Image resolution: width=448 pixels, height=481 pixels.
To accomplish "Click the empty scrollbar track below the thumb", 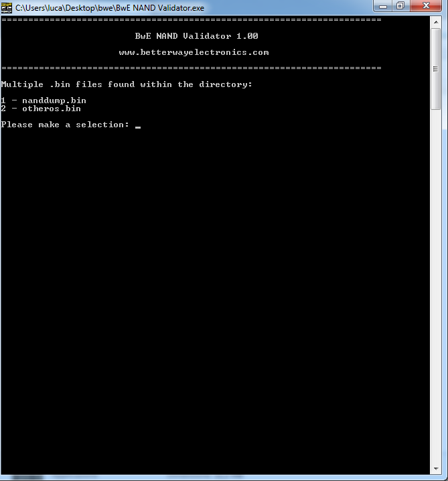I will 436,285.
